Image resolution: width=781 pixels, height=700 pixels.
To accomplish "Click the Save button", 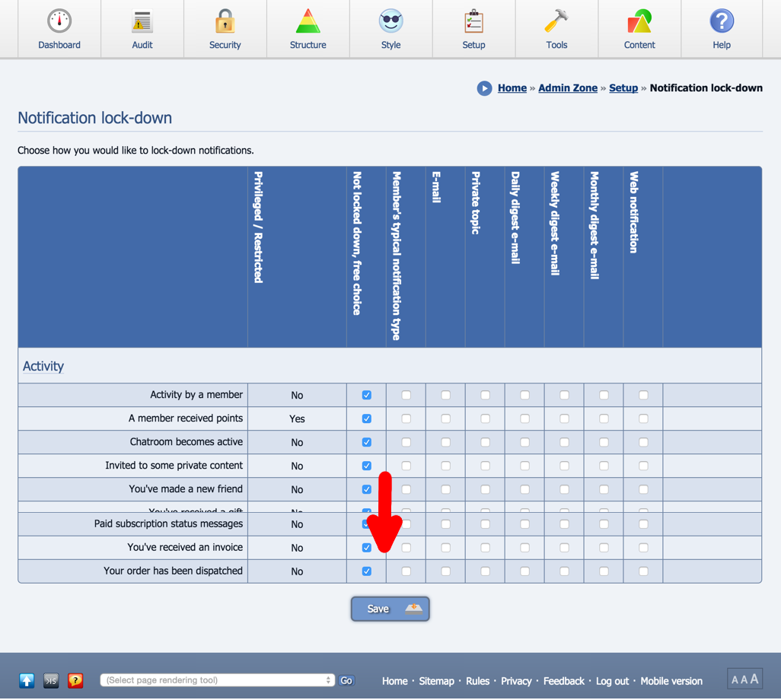I will click(390, 609).
